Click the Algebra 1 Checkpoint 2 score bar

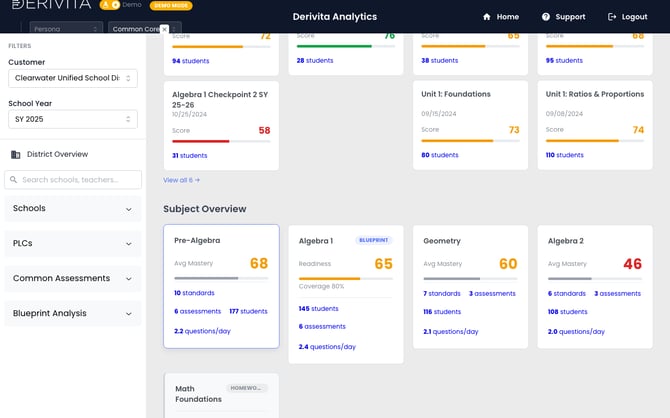point(221,141)
